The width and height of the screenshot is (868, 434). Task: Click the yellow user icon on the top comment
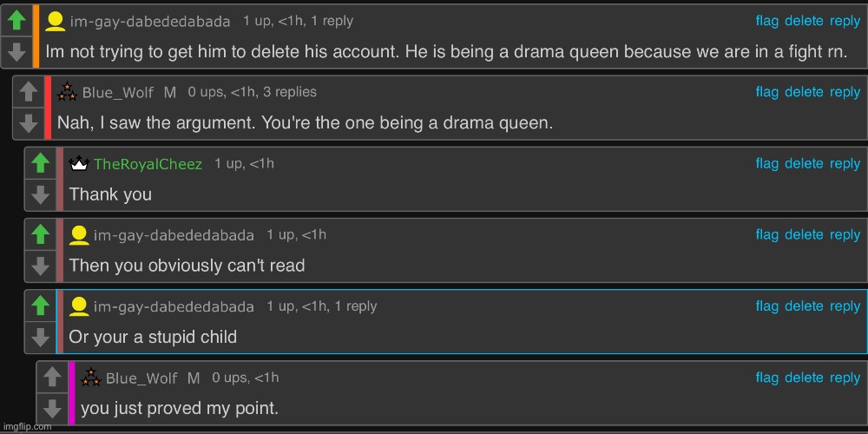coord(55,21)
